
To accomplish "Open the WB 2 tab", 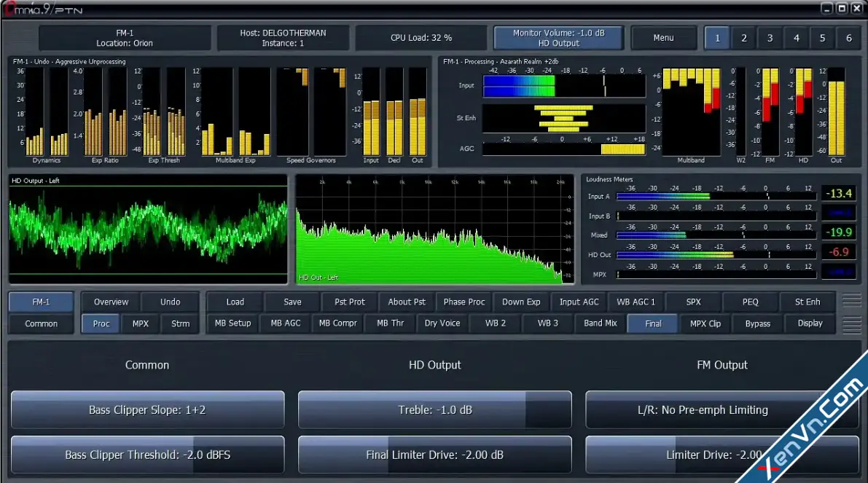I will point(495,323).
